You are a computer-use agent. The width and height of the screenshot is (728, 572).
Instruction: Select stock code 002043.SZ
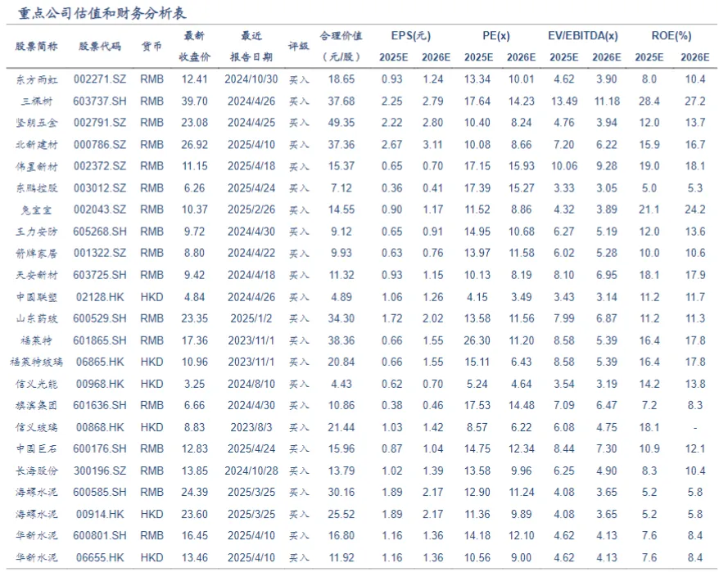click(x=100, y=209)
